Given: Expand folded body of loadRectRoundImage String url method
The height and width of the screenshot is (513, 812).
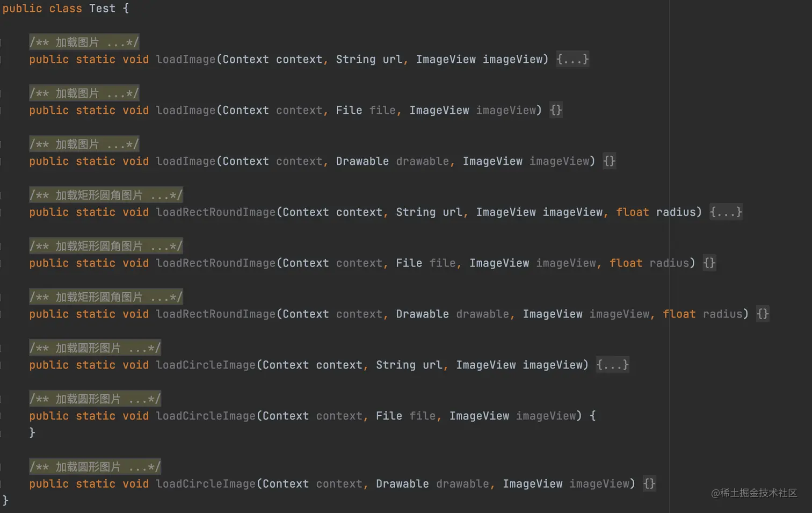Looking at the screenshot, I should click(x=726, y=212).
